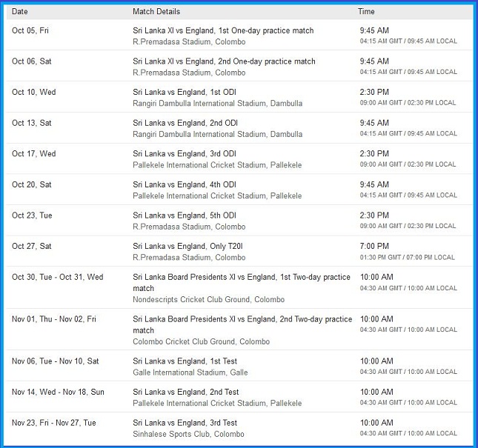The width and height of the screenshot is (478, 448).
Task: Select the Oct 20, Sat date cell
Action: (x=32, y=184)
